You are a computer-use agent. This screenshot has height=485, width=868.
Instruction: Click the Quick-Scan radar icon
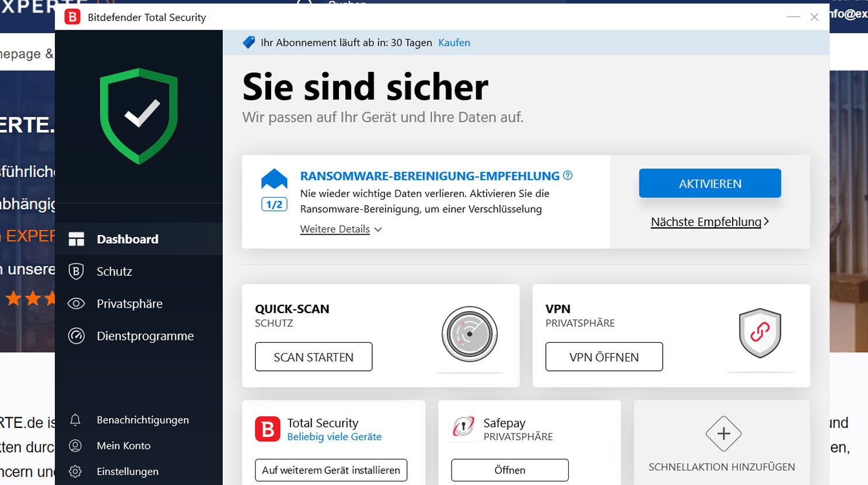click(468, 333)
